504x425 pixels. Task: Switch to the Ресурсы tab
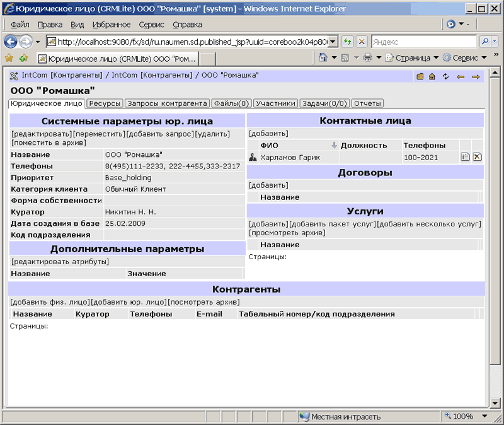pyautogui.click(x=105, y=103)
